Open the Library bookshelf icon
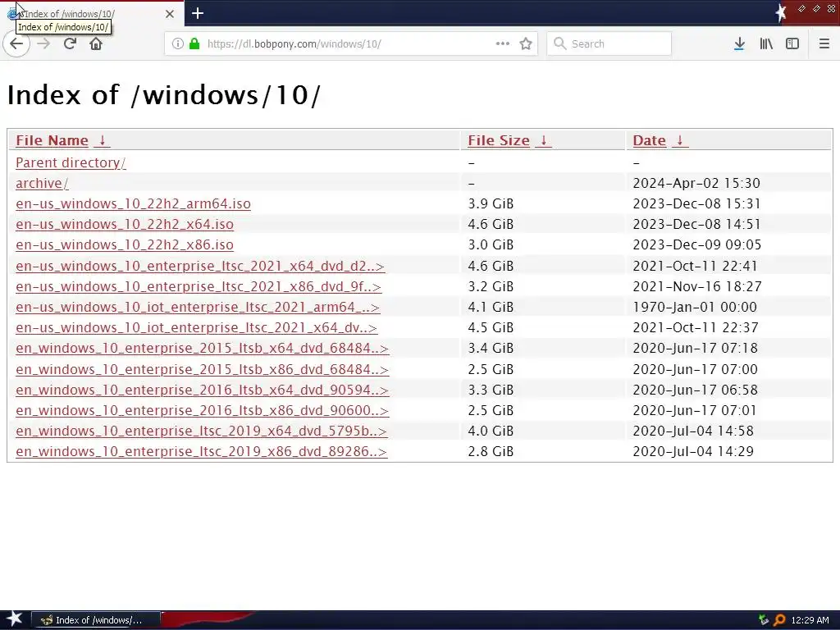The image size is (840, 630). tap(766, 44)
